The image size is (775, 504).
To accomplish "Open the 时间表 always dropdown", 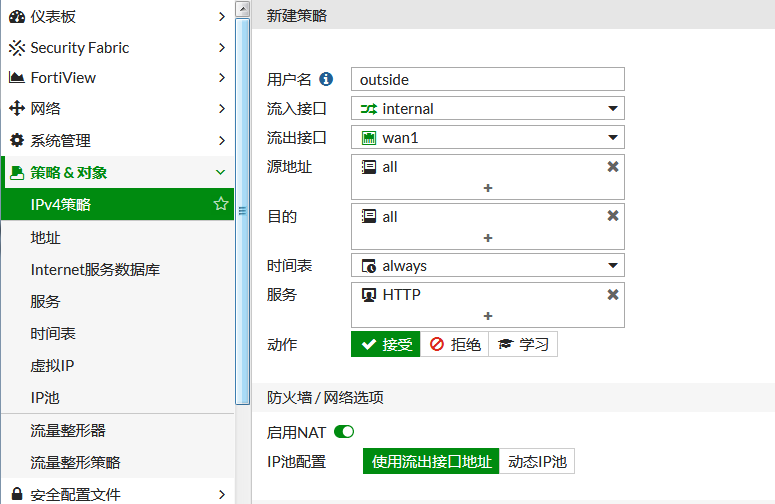I will (x=488, y=266).
